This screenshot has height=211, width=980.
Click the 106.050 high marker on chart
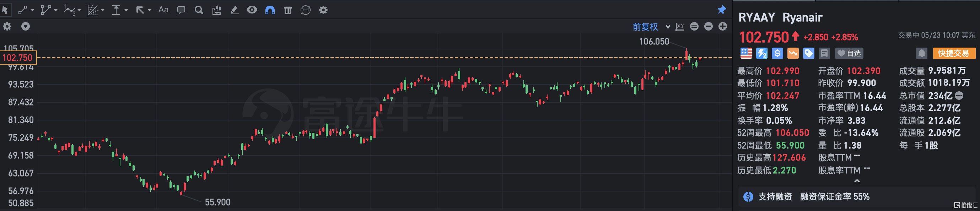pyautogui.click(x=654, y=42)
